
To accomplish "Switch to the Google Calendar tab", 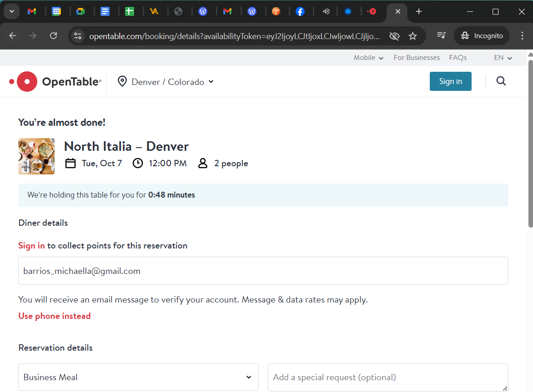I will click(56, 11).
